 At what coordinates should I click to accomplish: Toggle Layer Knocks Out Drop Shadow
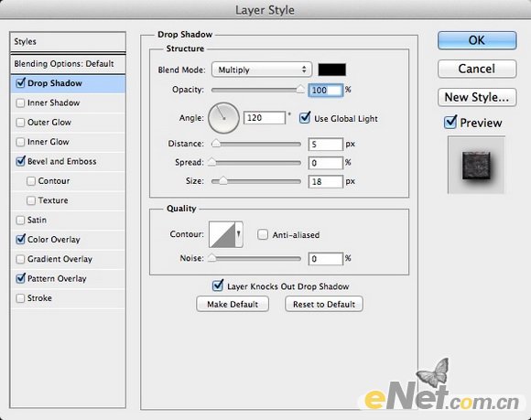pyautogui.click(x=217, y=285)
